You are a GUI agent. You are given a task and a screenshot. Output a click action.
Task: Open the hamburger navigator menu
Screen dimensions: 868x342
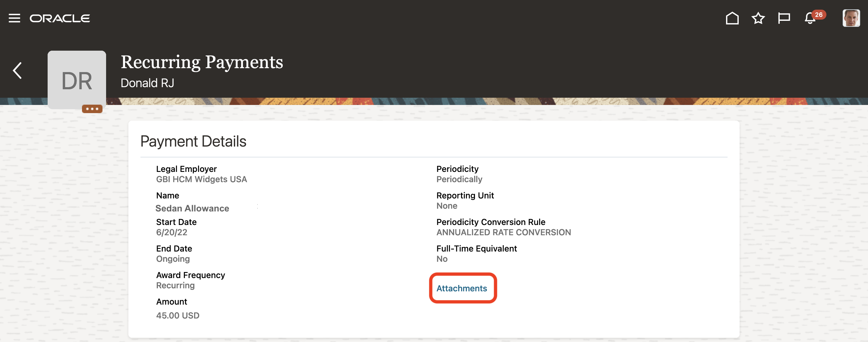tap(14, 18)
